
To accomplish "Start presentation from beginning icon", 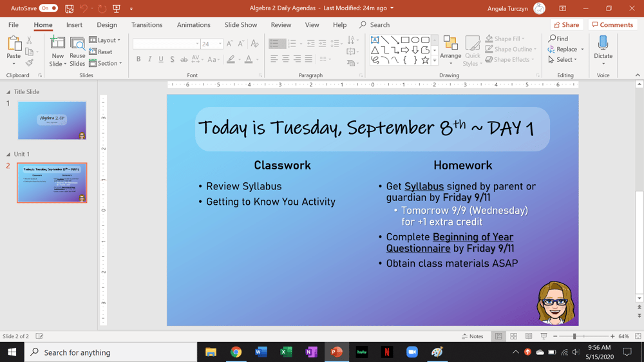I will [117, 8].
